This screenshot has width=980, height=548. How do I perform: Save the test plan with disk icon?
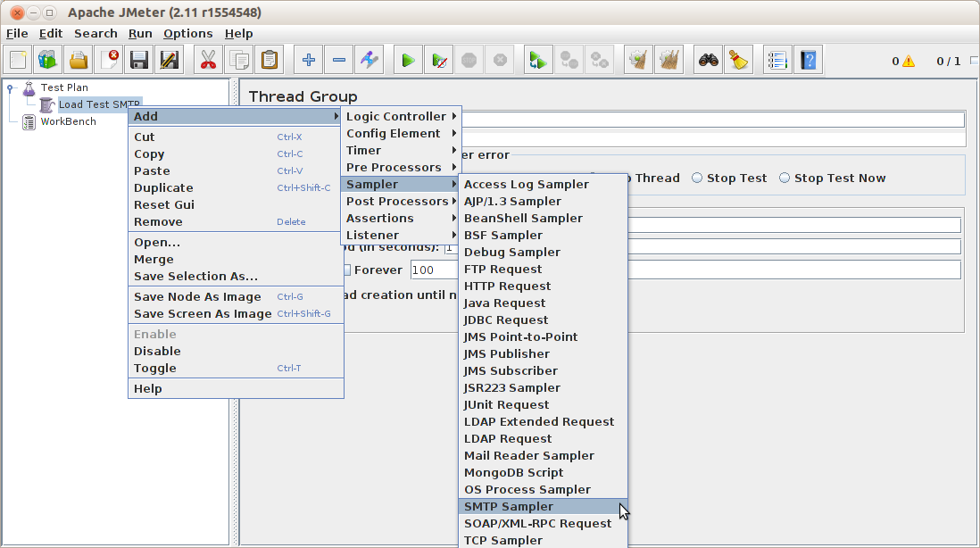tap(138, 61)
